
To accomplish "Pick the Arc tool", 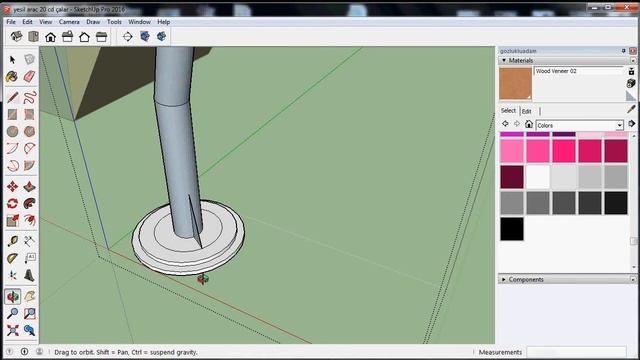I will [x=12, y=148].
